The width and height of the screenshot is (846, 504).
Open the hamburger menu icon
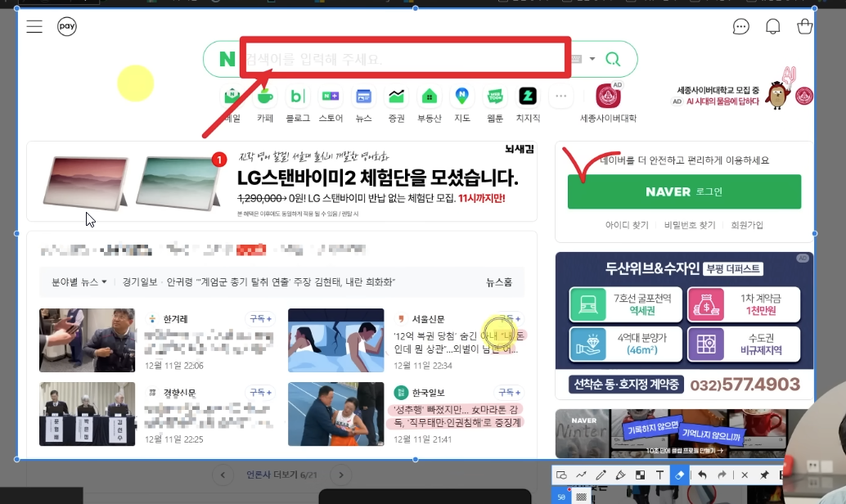[x=34, y=26]
